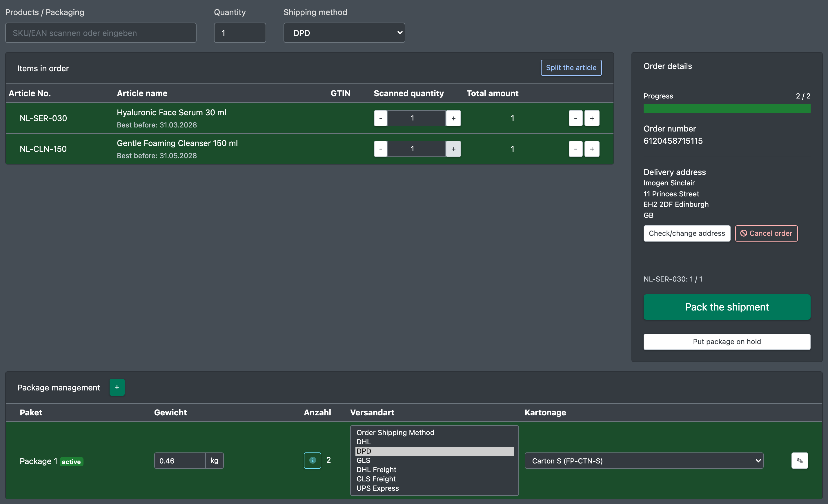
Task: Click recipient name Imogen Sinclair
Action: coord(669,183)
